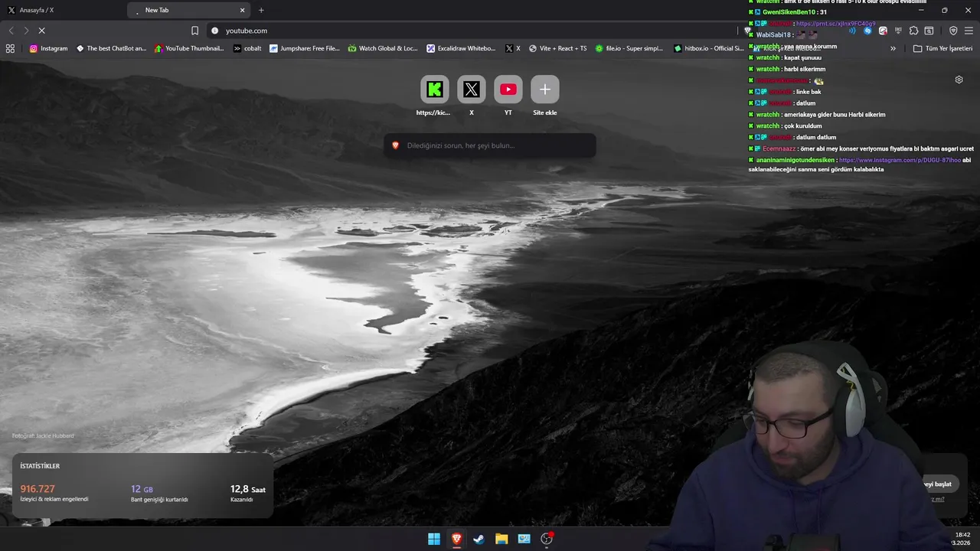Open the apps grid icon in bookmarks bar

pyautogui.click(x=10, y=48)
